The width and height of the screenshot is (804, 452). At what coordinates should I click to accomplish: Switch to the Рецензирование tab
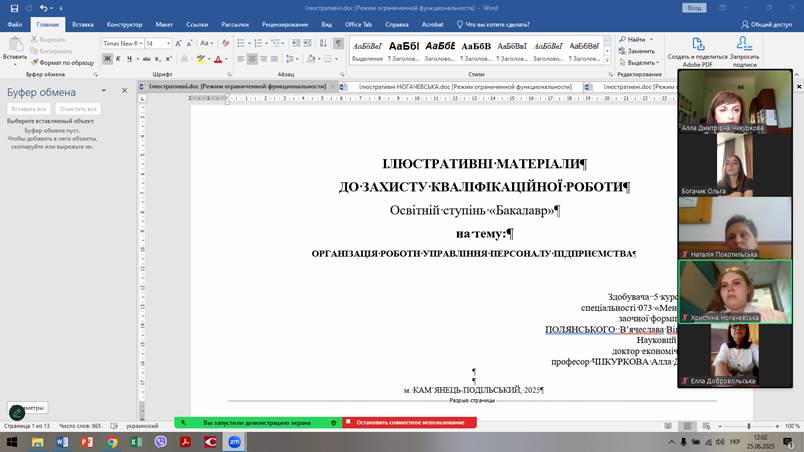point(285,23)
